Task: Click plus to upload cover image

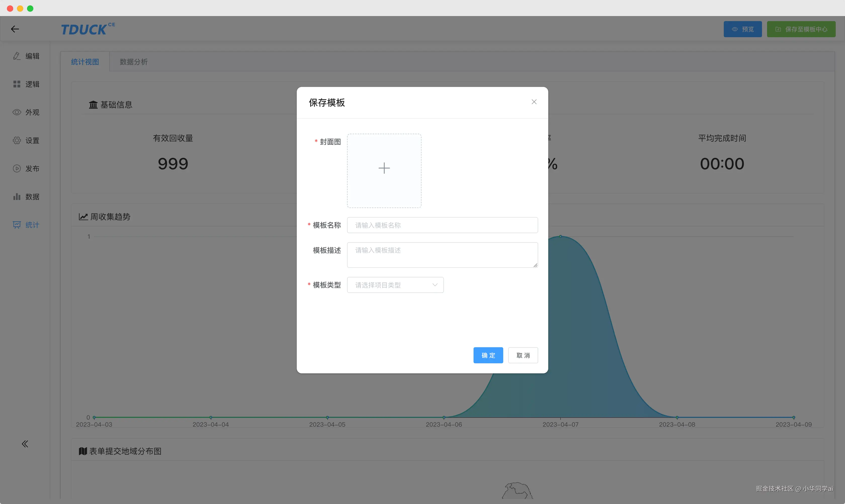Action: click(384, 168)
